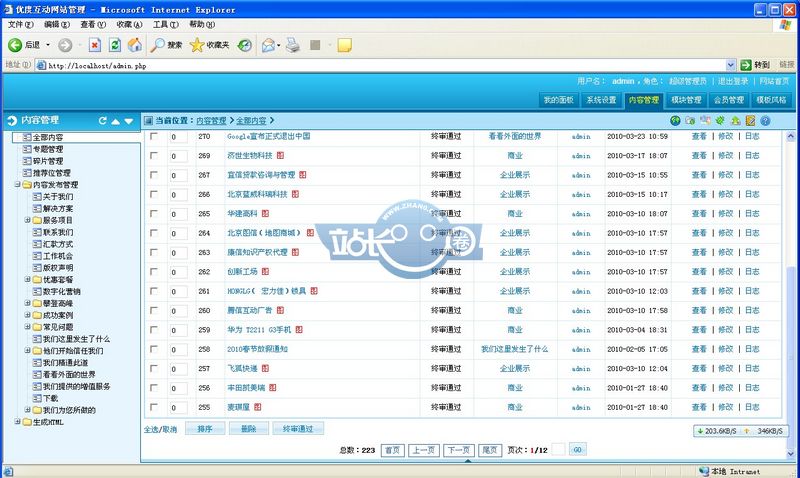The height and width of the screenshot is (478, 800).
Task: Check the box for row 259 华为
Action: pos(154,330)
